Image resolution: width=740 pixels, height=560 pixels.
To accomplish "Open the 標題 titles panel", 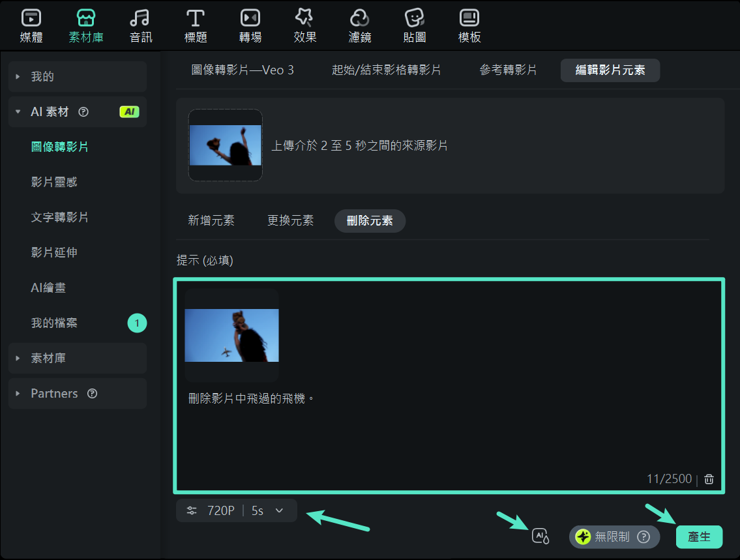I will pyautogui.click(x=196, y=25).
